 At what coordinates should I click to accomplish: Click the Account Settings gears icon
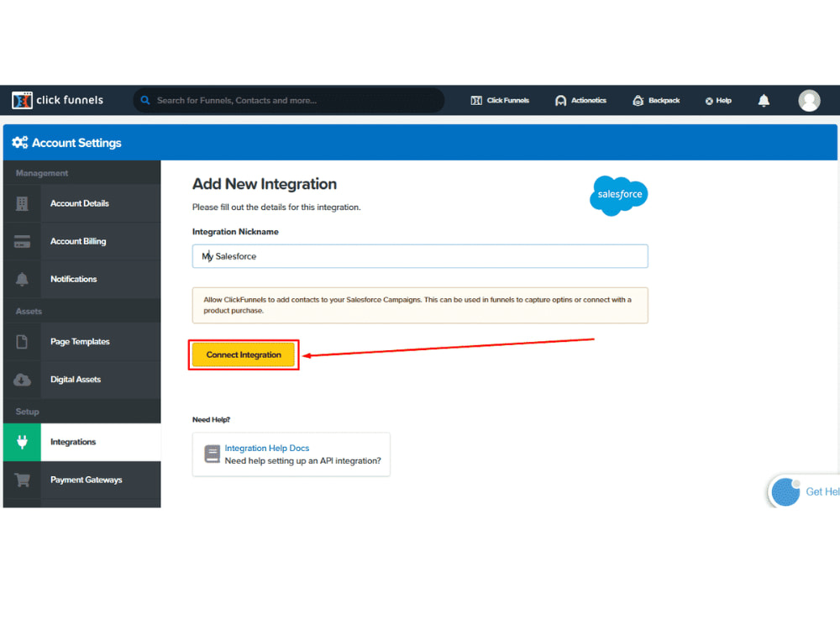click(x=20, y=143)
